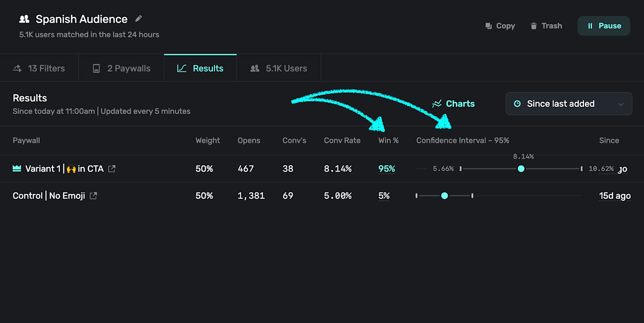Click the Charts line graph icon

[437, 104]
